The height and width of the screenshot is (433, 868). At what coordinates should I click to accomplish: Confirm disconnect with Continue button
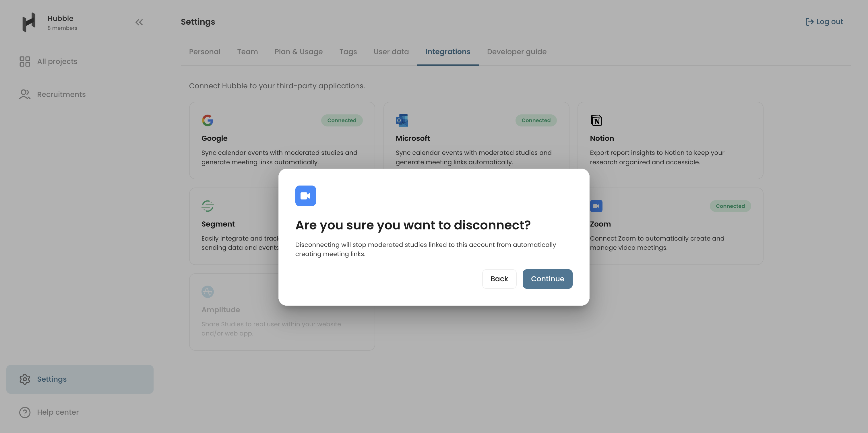tap(547, 279)
